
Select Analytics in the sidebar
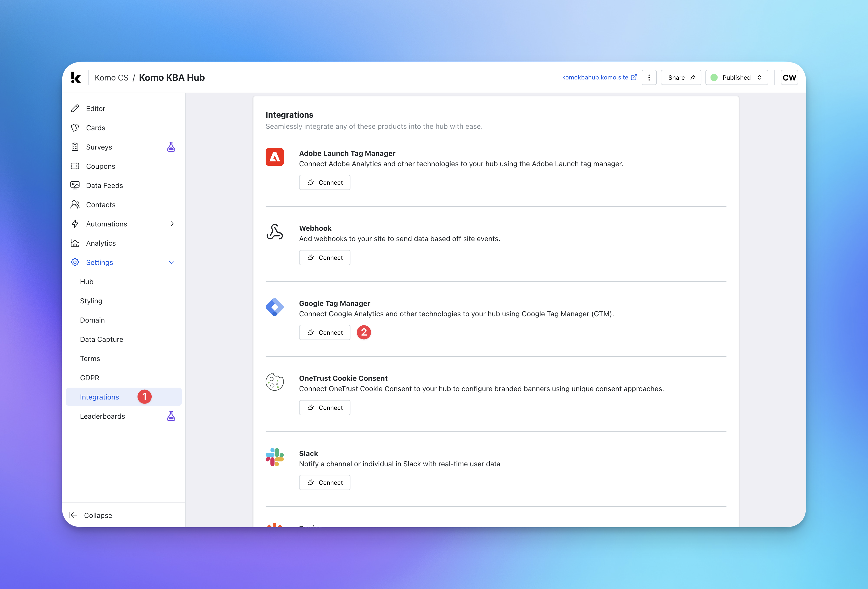point(101,243)
